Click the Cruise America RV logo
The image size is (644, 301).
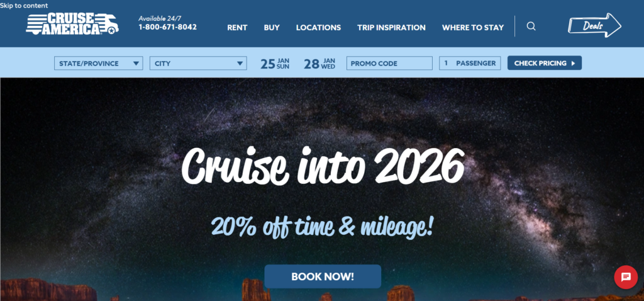click(72, 23)
